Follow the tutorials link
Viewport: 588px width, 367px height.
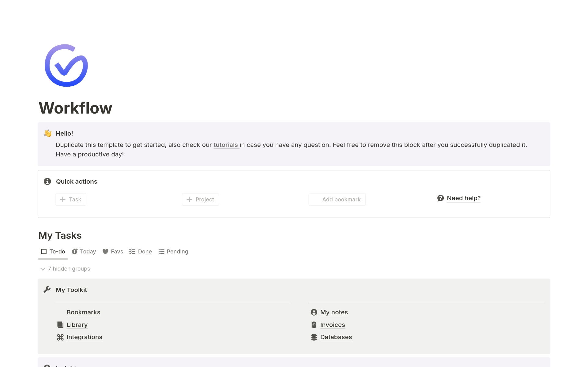pyautogui.click(x=226, y=145)
